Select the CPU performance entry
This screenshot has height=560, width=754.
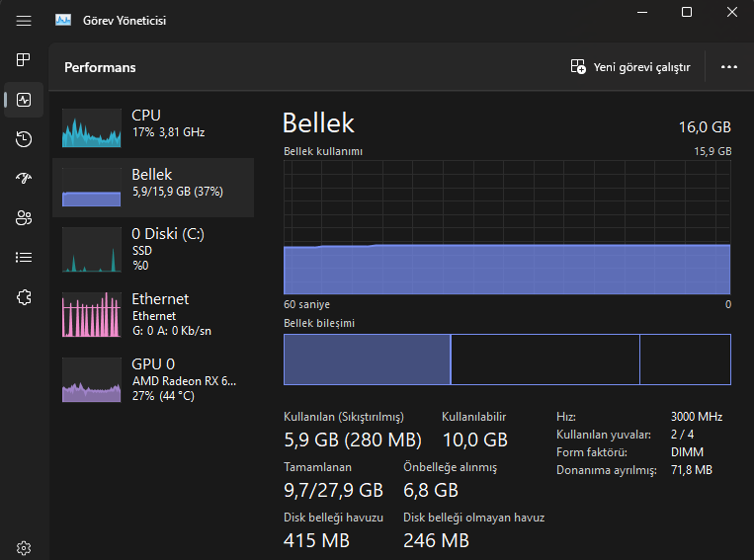(153, 122)
